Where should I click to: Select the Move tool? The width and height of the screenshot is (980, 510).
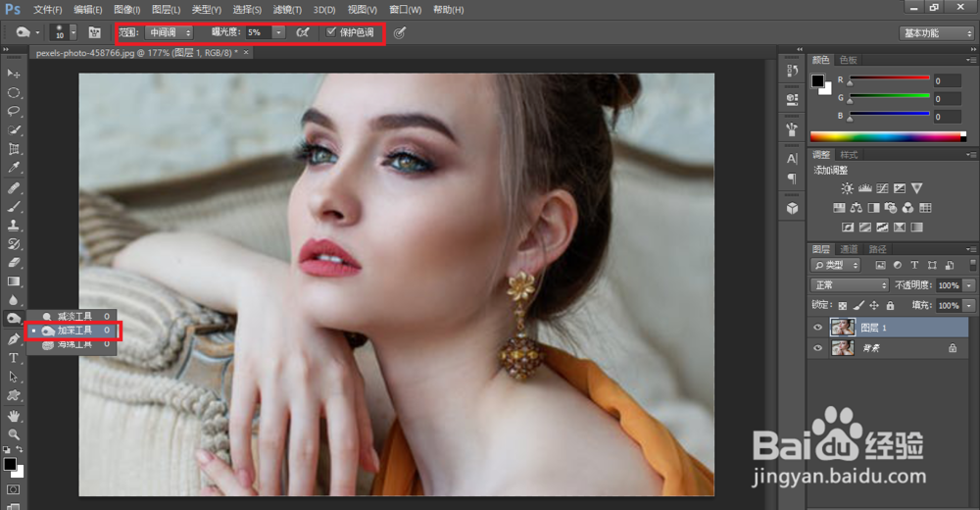13,74
